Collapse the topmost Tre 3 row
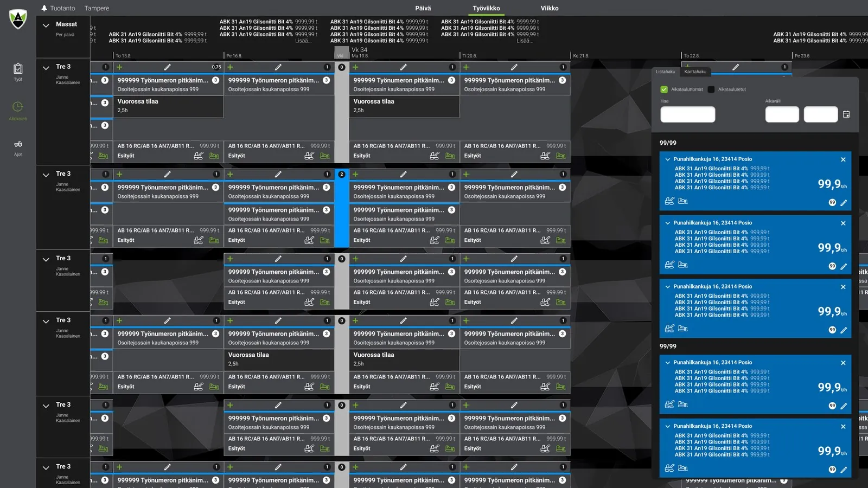Screen dimensions: 868x488 coord(46,68)
